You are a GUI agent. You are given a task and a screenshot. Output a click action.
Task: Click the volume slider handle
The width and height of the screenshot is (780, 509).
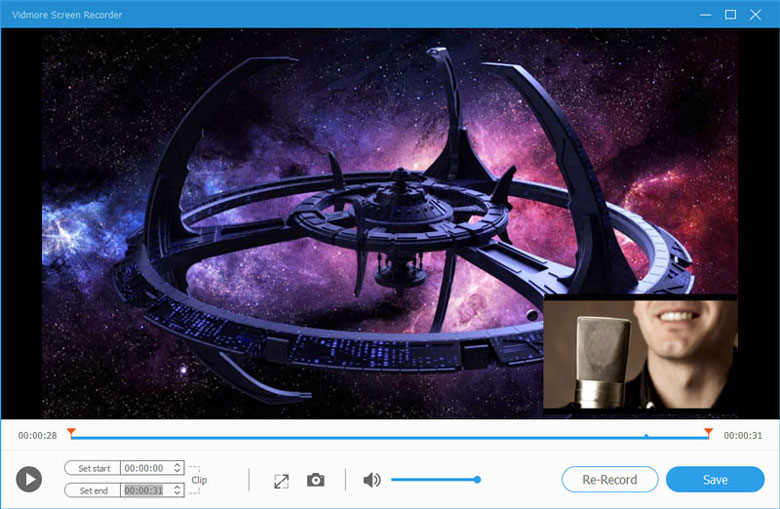pyautogui.click(x=477, y=480)
